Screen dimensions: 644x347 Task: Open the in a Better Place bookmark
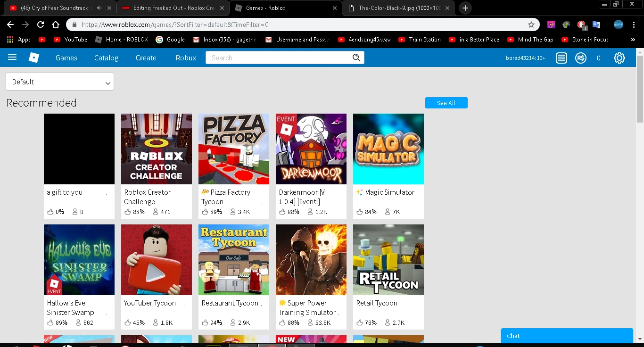[x=474, y=40]
